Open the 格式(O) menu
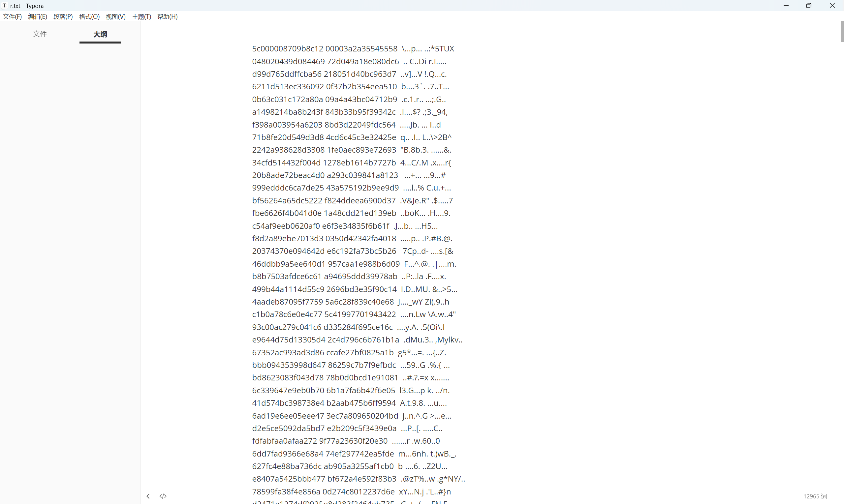Screen dimensions: 844x504 click(x=89, y=16)
